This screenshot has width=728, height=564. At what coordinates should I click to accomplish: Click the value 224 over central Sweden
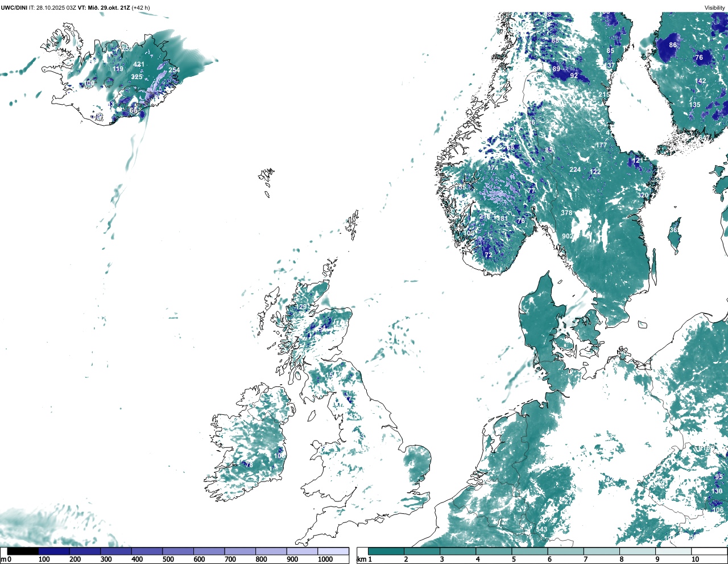click(575, 170)
